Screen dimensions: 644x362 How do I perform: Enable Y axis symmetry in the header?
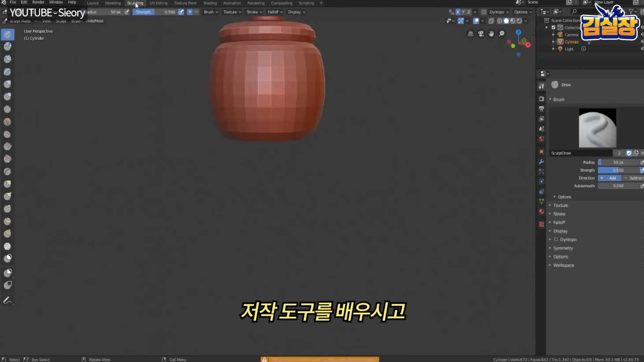tap(463, 12)
